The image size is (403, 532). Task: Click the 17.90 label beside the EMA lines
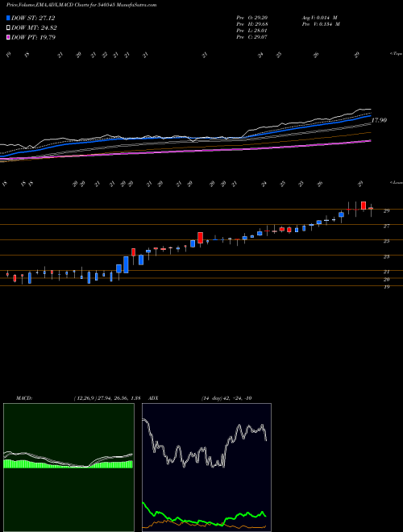(379, 120)
